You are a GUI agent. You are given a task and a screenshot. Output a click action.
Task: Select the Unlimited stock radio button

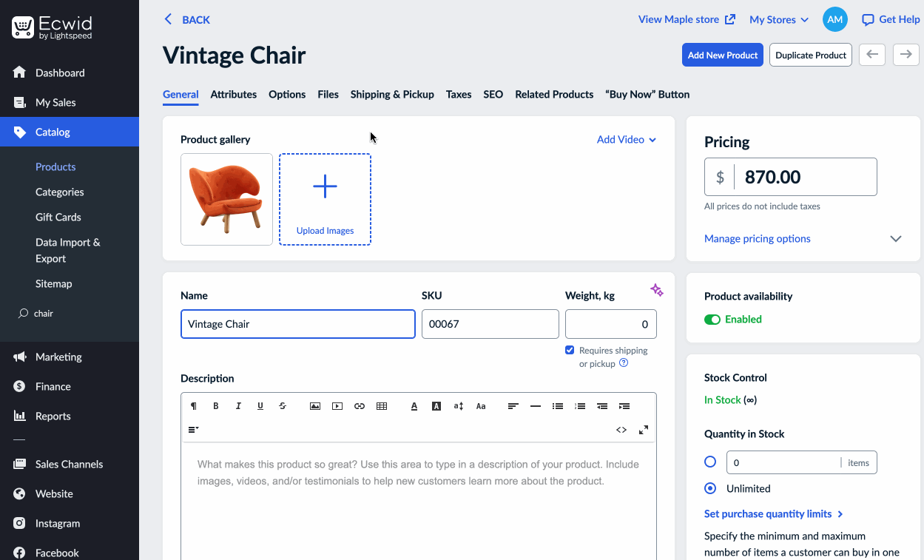click(710, 488)
